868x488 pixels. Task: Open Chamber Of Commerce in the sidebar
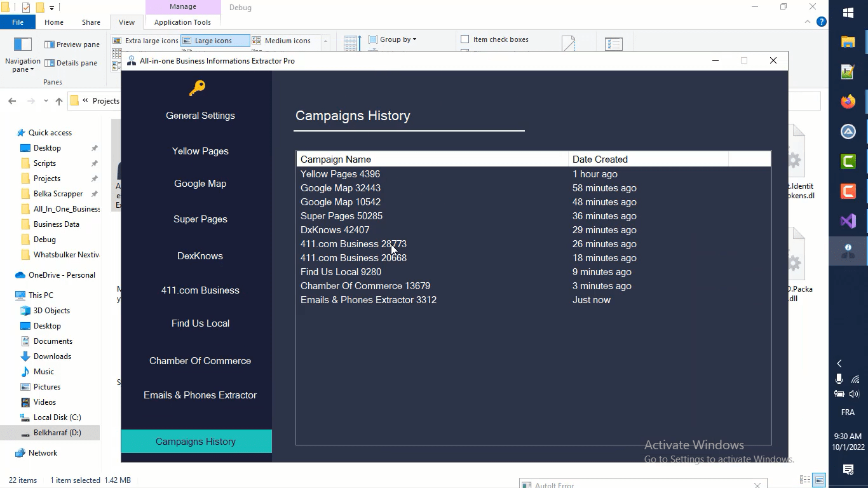[x=200, y=361]
